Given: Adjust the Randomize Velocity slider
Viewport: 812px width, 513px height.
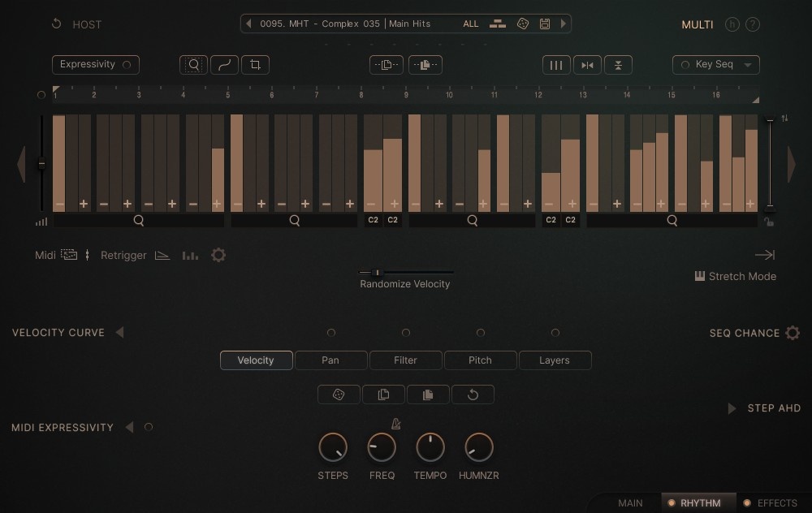Looking at the screenshot, I should [376, 273].
